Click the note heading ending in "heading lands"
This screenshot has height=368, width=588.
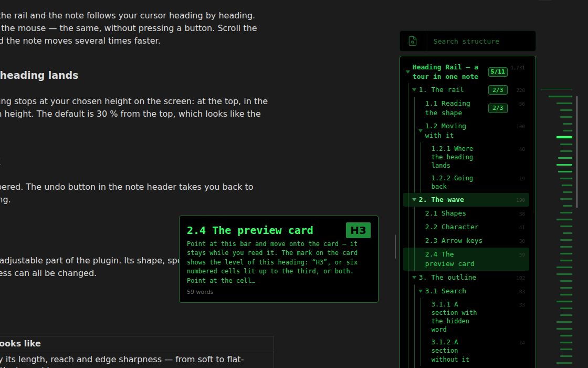[x=39, y=76]
